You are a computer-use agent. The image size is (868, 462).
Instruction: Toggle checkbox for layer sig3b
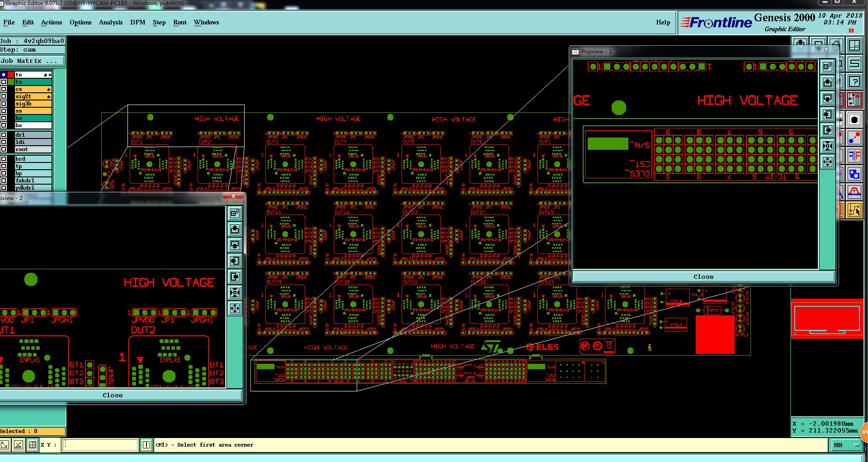click(4, 104)
